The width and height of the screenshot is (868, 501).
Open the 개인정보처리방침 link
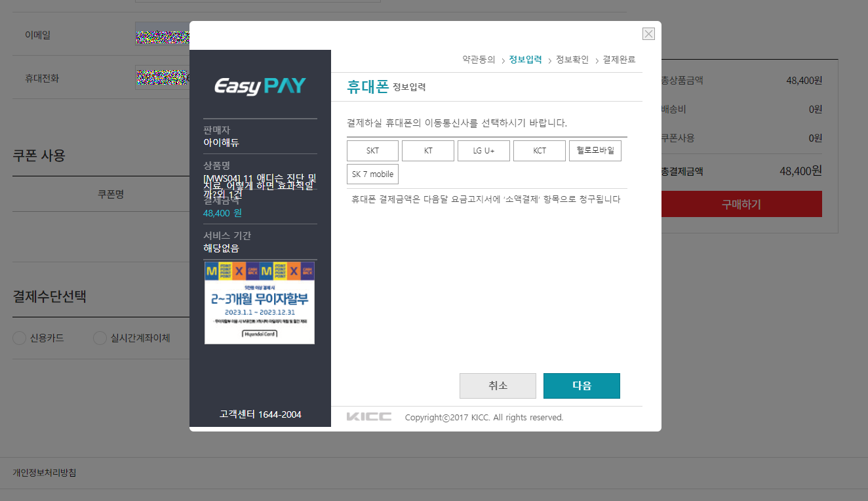pos(44,473)
